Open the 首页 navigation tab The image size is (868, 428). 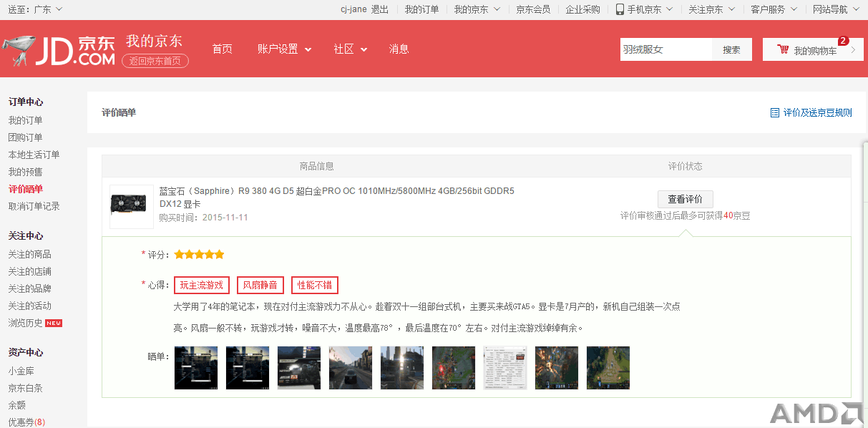click(x=223, y=49)
